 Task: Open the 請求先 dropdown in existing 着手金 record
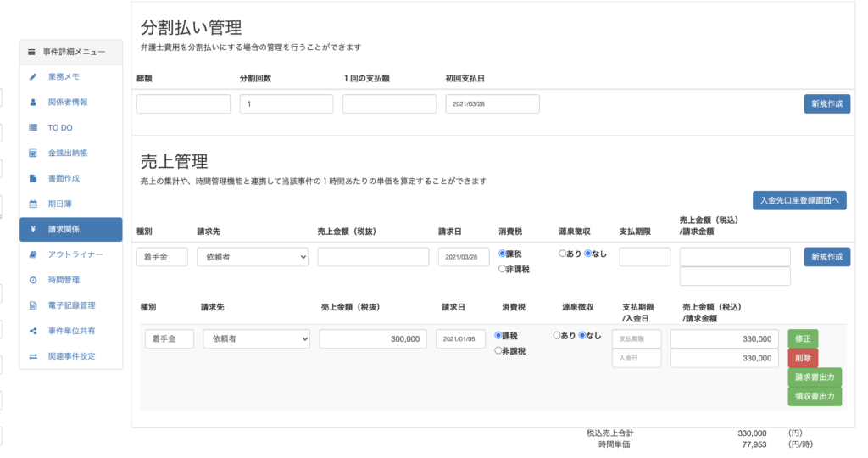tap(256, 339)
